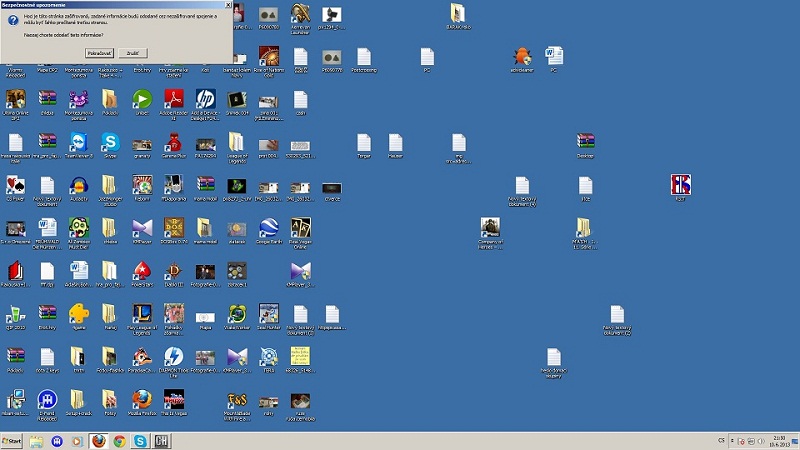Open Google Earth desktop icon
Viewport: 800px width, 450px height.
tap(268, 227)
